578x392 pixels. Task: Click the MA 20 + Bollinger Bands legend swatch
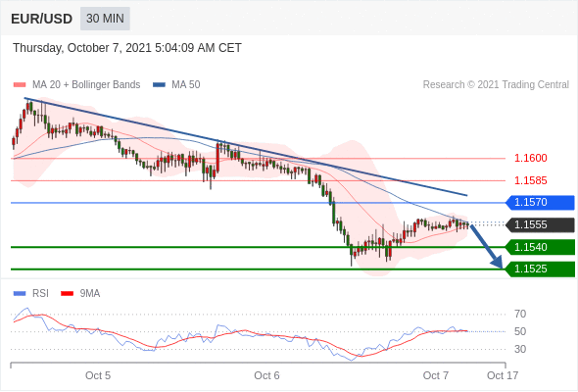point(20,85)
